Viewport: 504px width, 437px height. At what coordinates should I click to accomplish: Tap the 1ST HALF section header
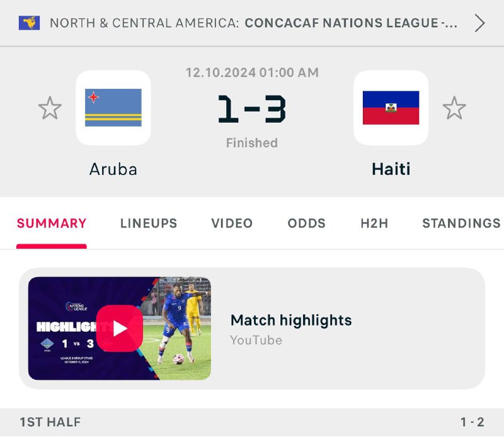[x=50, y=422]
